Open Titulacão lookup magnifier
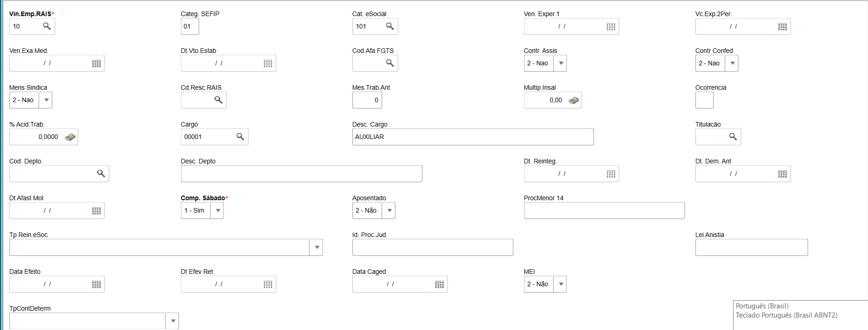868x330 pixels. (733, 137)
